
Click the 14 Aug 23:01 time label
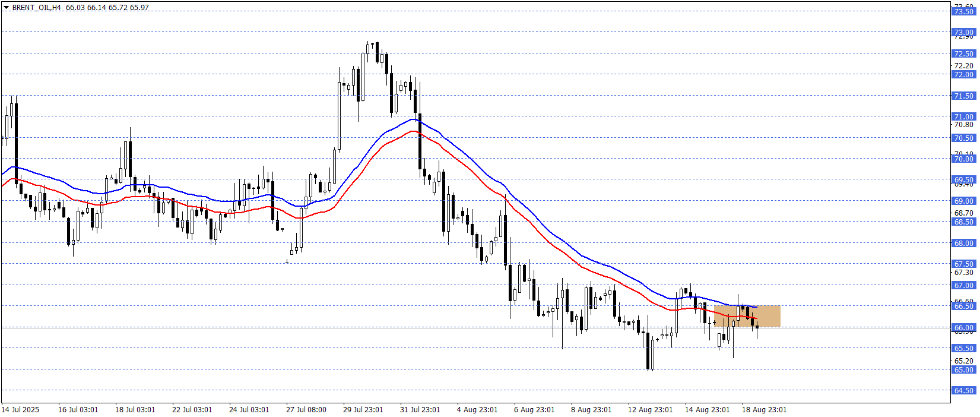tap(708, 410)
